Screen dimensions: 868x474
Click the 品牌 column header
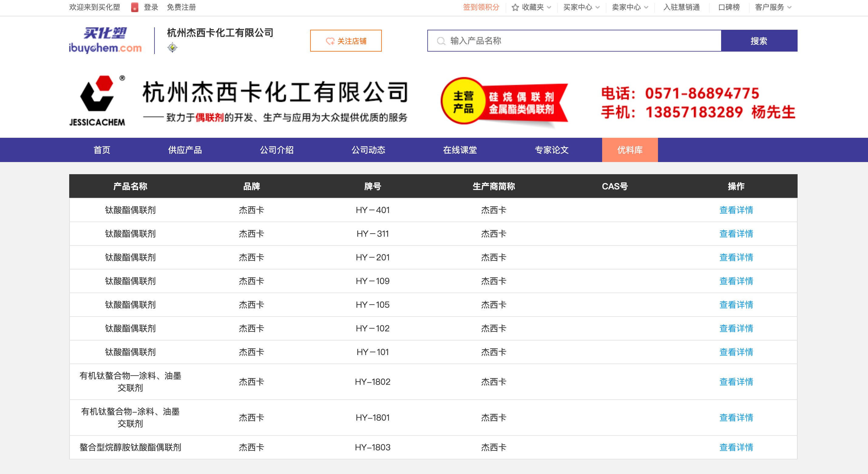[251, 186]
